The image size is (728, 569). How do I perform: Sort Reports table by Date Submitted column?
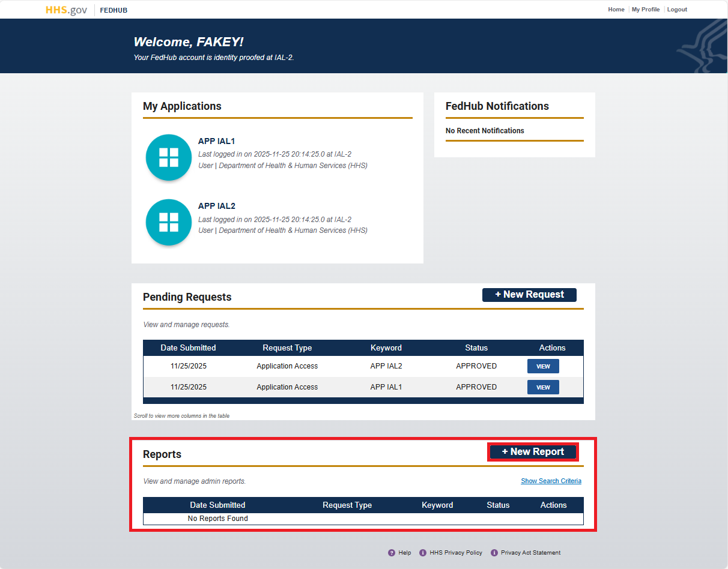(217, 505)
